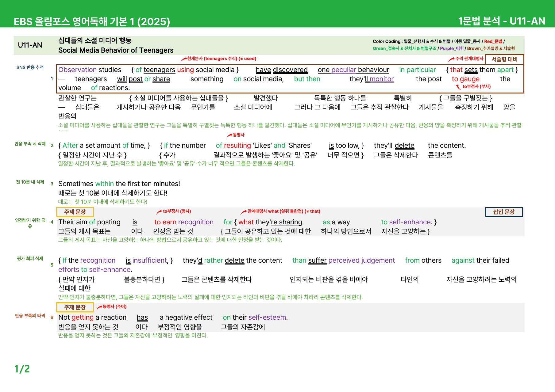555x392 pixels.
Task: Click the 'Red_문법' legend entry
Action: (493, 41)
